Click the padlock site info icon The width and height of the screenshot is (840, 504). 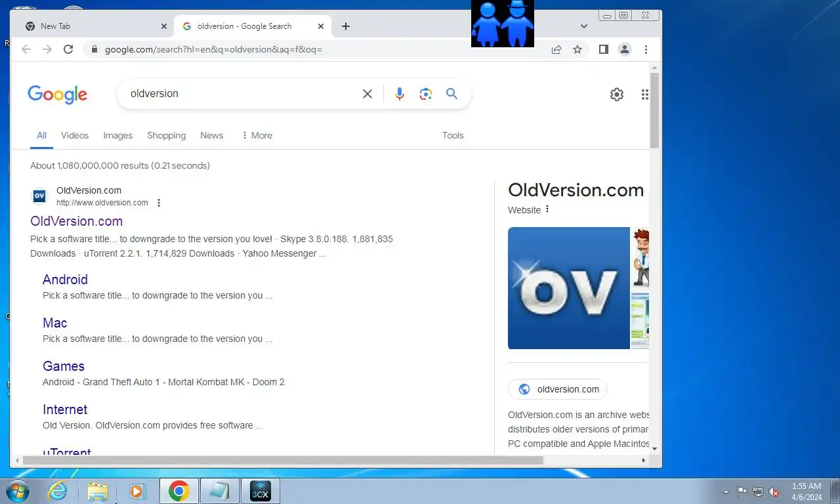tap(94, 49)
